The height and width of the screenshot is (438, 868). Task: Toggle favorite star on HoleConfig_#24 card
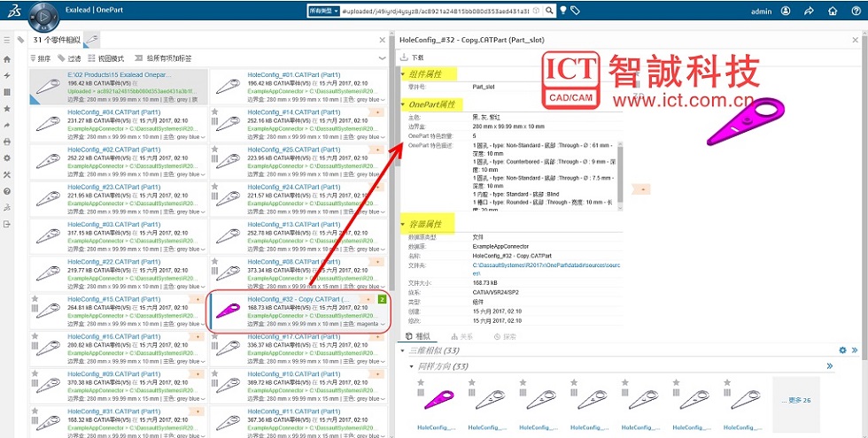pos(214,187)
